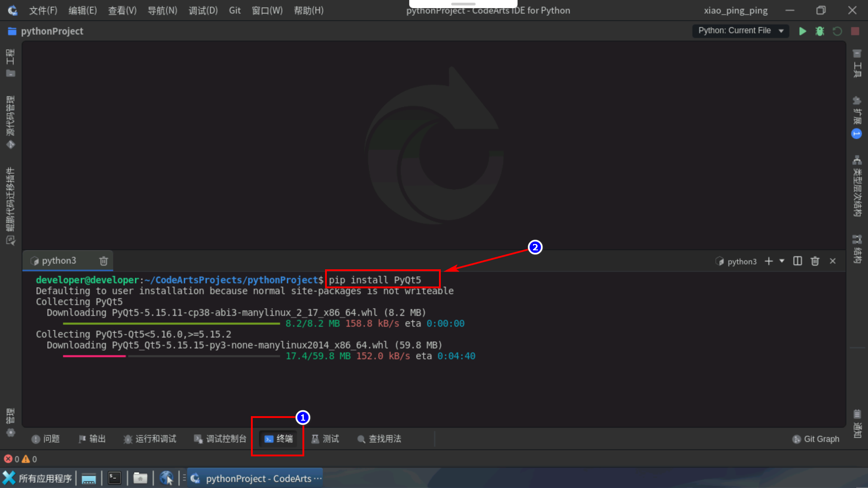Open Git Graph from the bottom bar
868x488 pixels.
[816, 438]
